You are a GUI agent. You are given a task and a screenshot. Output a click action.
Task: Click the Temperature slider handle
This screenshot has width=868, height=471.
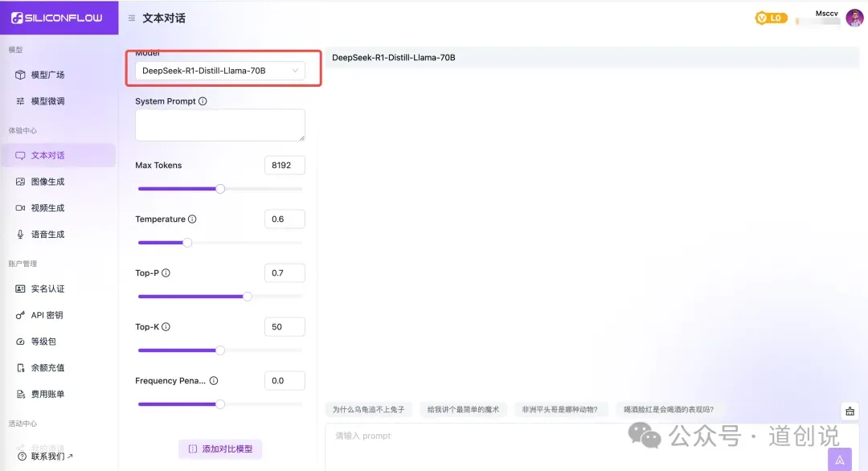[187, 243]
